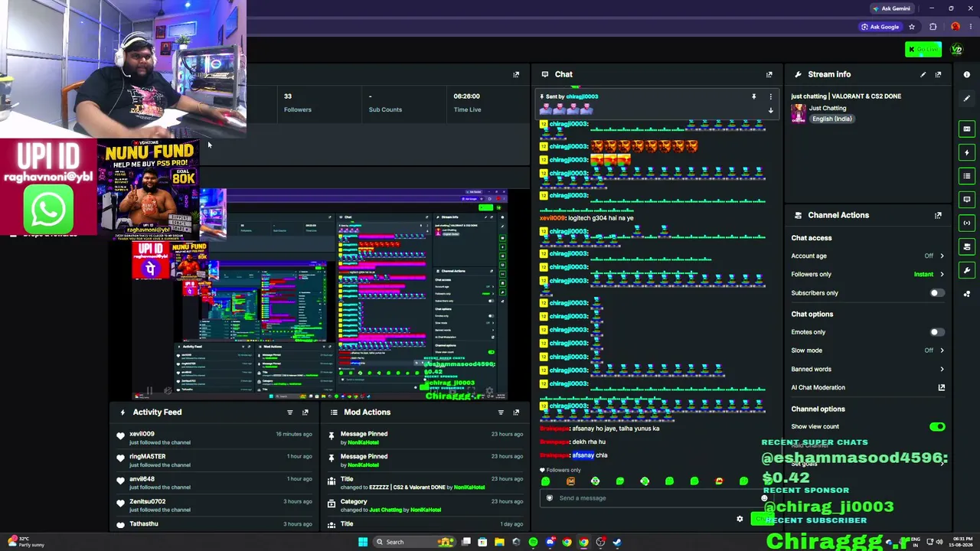Expand Slow mode setting
The image size is (980, 551).
(x=867, y=350)
